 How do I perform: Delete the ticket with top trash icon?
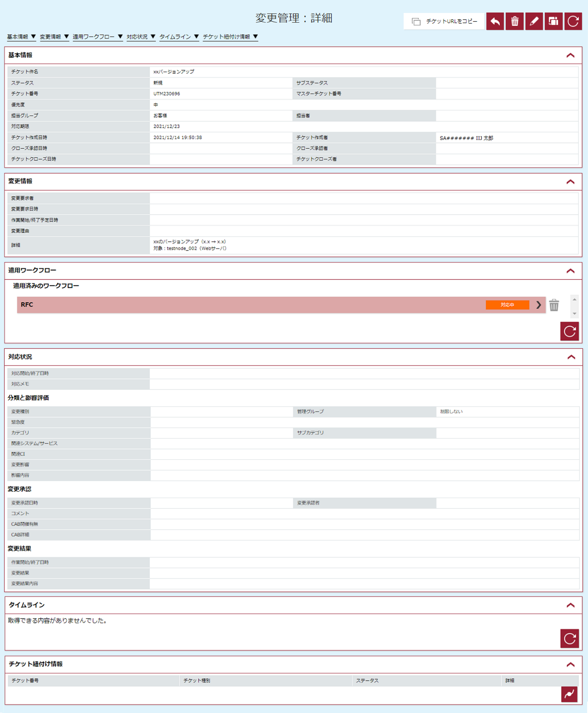(514, 21)
